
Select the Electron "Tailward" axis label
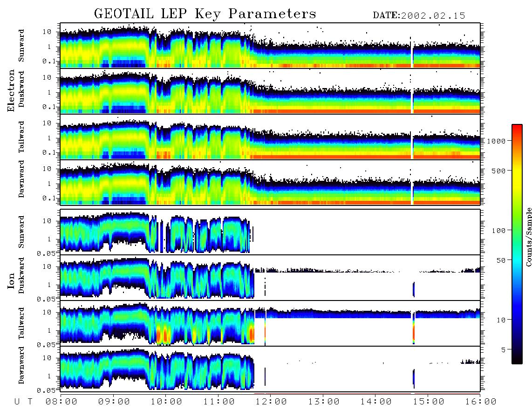tap(21, 137)
